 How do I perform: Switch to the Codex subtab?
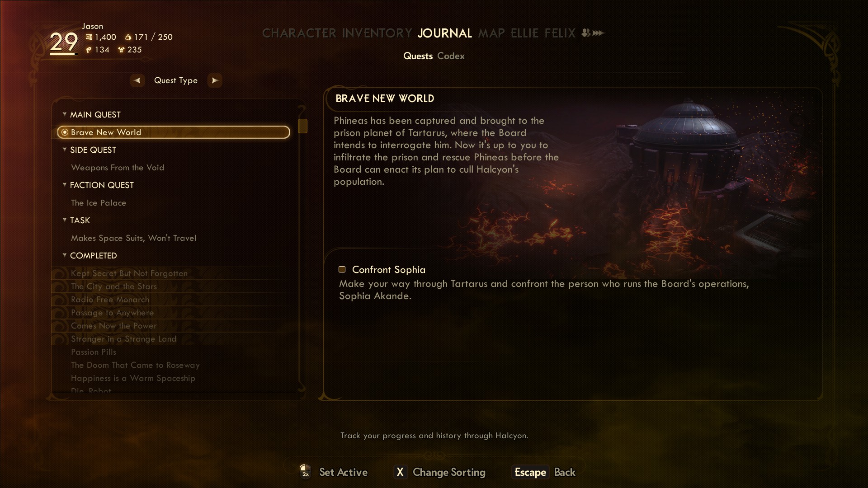pos(451,56)
